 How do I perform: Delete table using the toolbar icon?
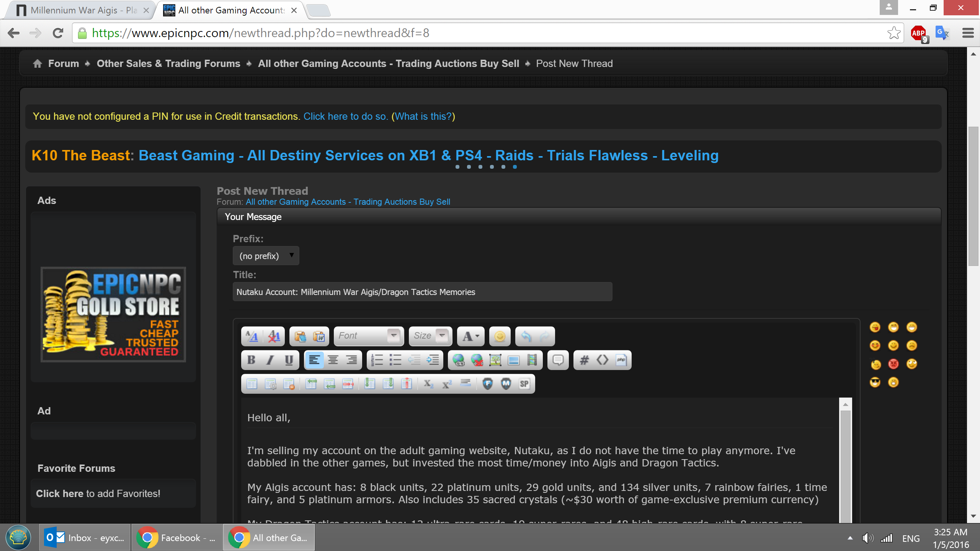[289, 384]
